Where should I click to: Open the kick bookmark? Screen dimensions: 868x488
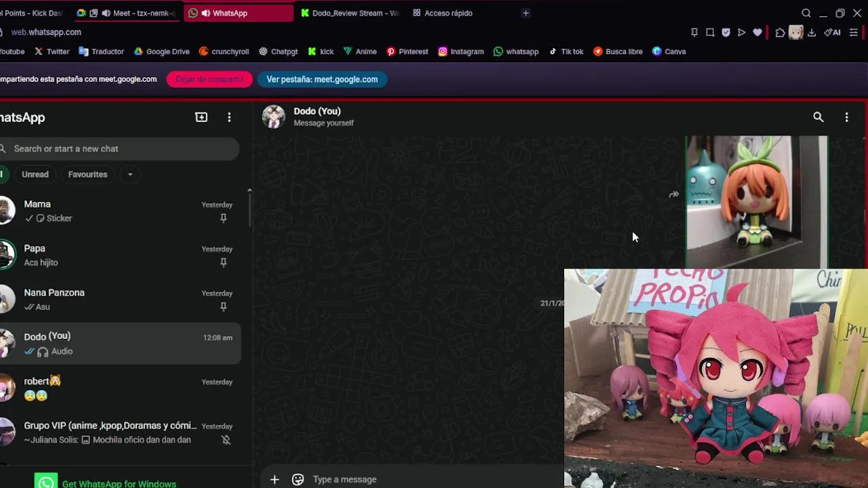[x=321, y=52]
